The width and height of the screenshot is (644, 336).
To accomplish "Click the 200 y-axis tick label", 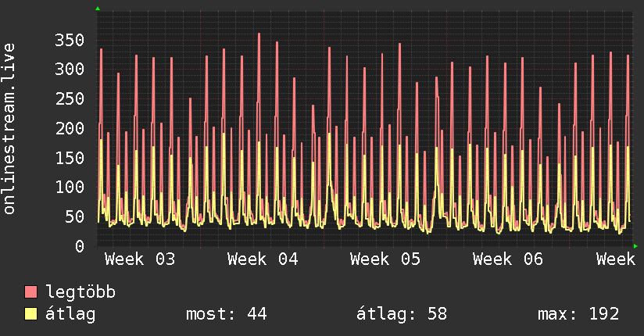I will coord(70,129).
